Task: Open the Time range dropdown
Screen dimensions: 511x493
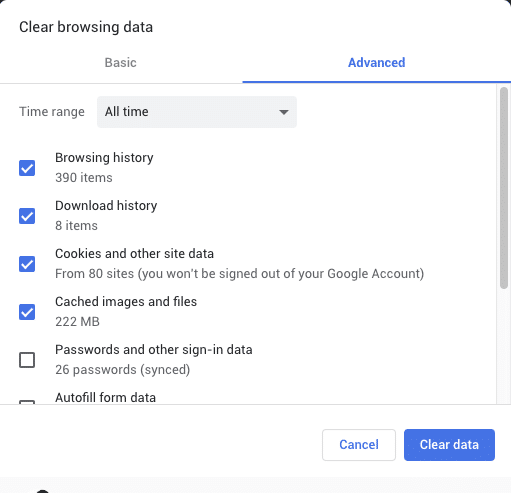Action: click(197, 112)
